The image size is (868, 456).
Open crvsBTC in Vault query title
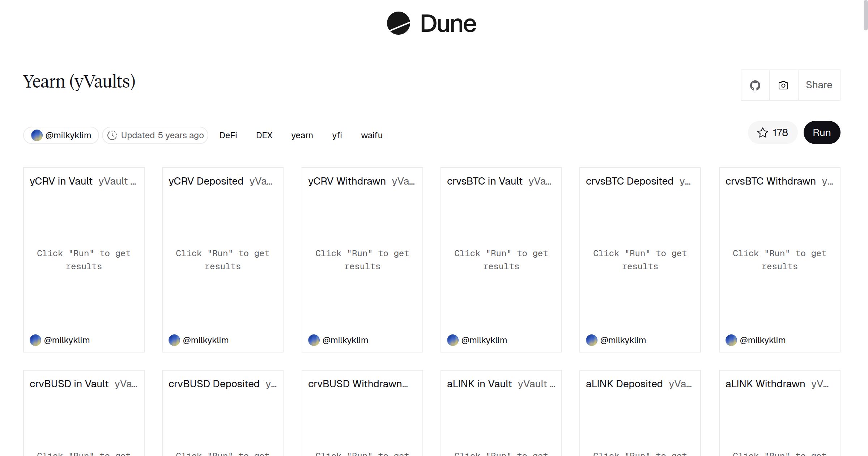[485, 181]
